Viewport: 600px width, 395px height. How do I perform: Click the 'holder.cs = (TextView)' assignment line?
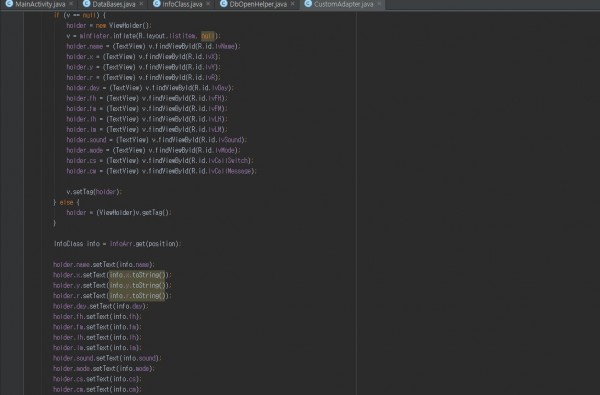(160, 161)
